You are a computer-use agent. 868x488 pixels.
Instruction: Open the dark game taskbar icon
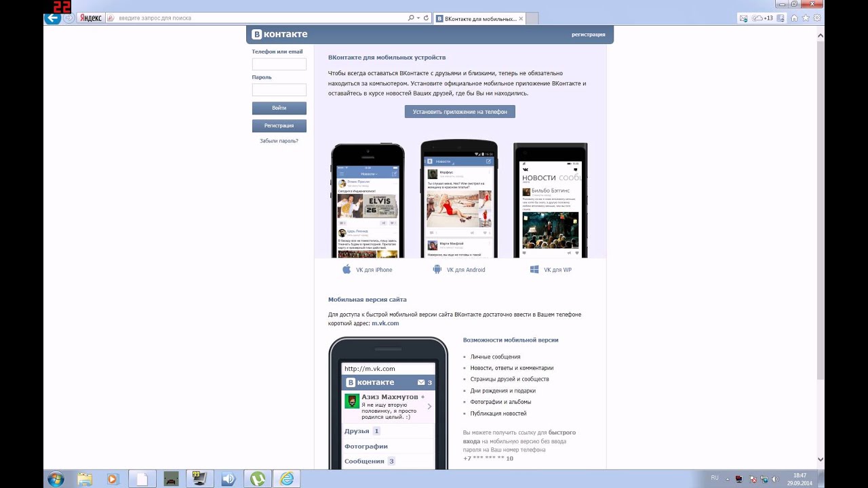click(x=171, y=479)
